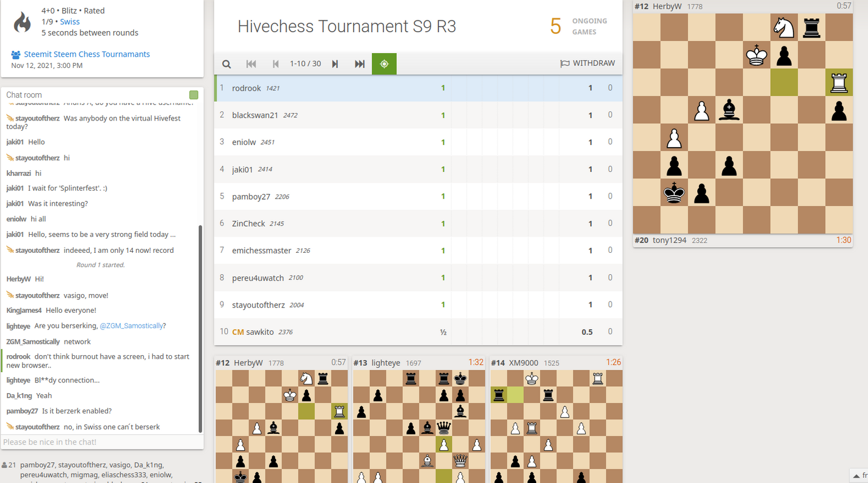Expand the friends panel tab at bottom right

coord(859,476)
